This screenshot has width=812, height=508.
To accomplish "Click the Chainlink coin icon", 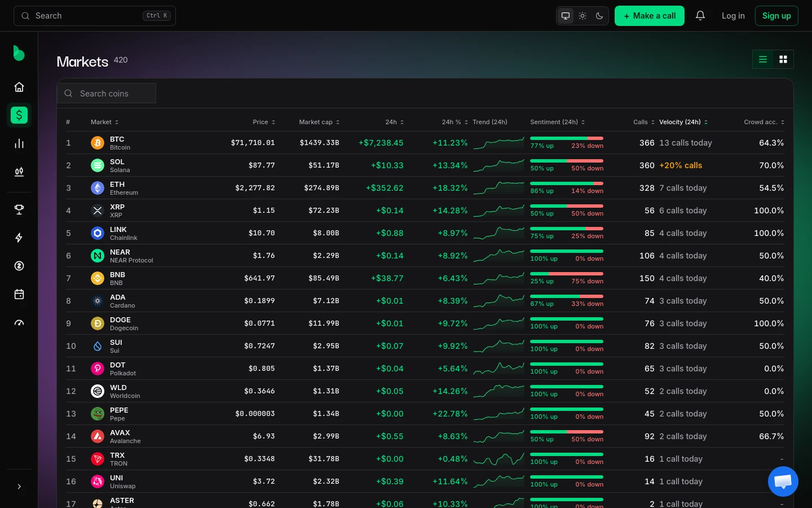I will (x=98, y=233).
